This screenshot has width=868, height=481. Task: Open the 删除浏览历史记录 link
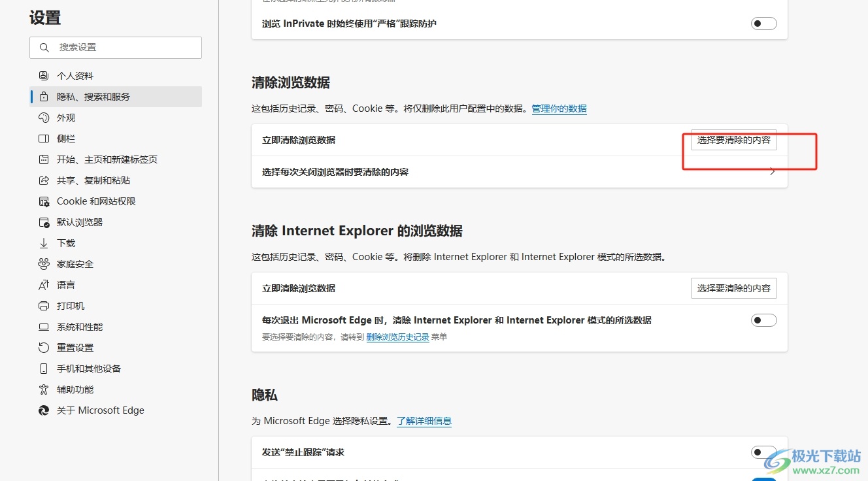397,337
